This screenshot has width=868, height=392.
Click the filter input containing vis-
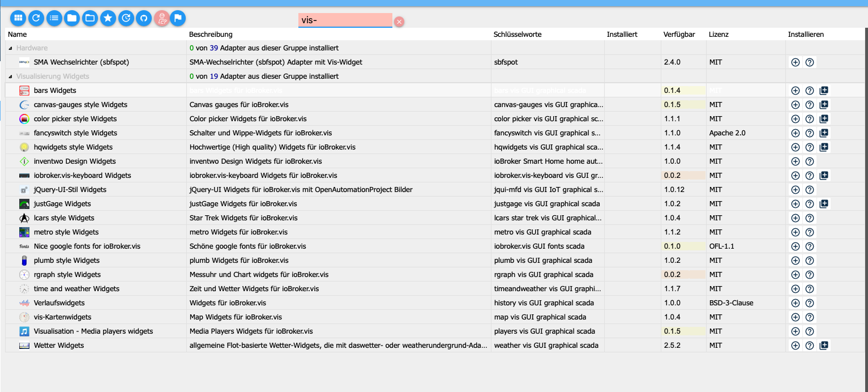tap(345, 20)
